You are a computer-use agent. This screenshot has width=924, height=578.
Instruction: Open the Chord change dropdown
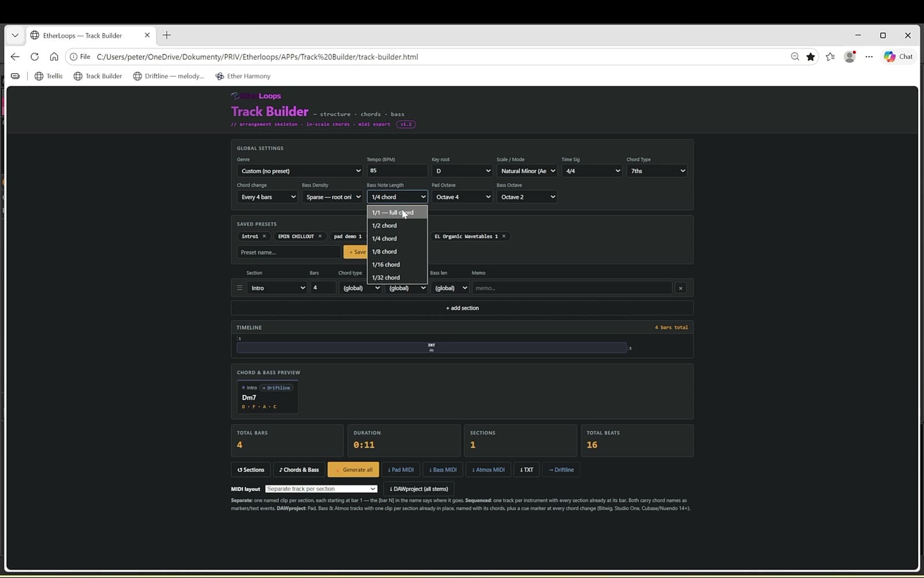(x=267, y=197)
